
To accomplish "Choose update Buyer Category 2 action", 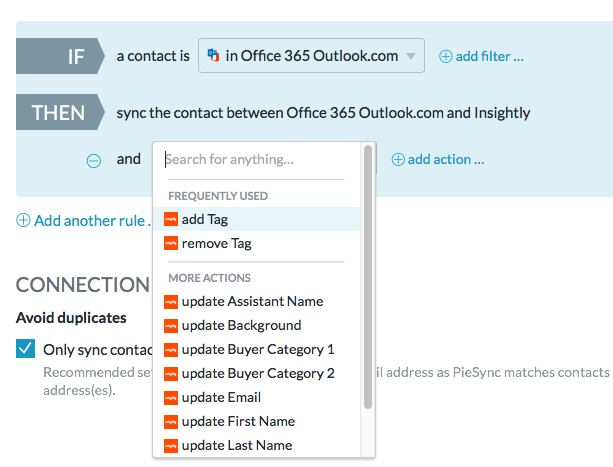I will tap(256, 373).
